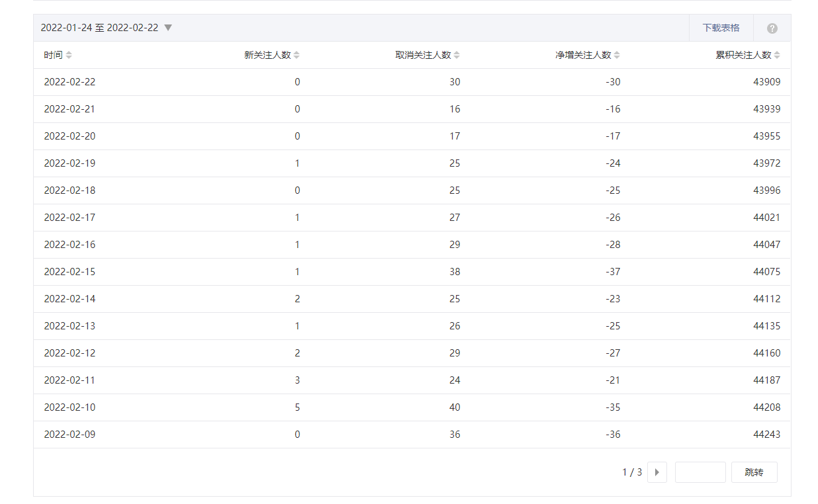Go to next page with arrow button
This screenshot has height=504, width=818.
coord(657,472)
